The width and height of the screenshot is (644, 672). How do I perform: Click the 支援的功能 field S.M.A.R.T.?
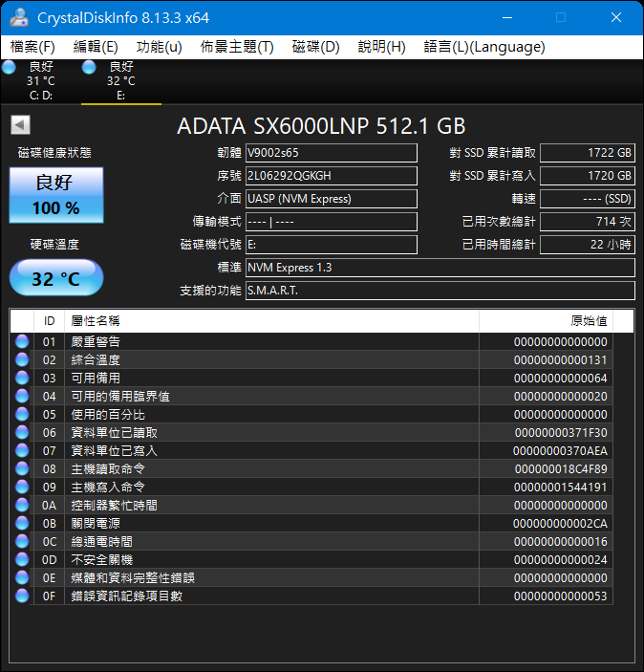pyautogui.click(x=440, y=291)
